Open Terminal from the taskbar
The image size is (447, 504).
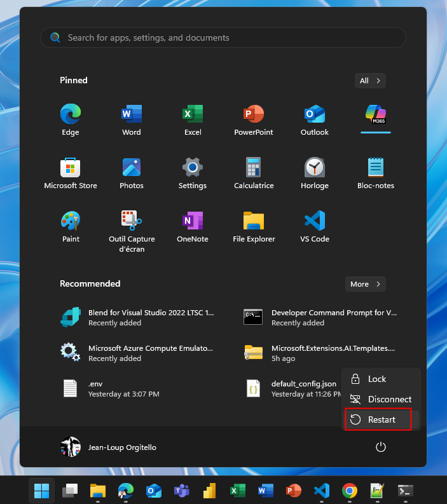(x=406, y=491)
